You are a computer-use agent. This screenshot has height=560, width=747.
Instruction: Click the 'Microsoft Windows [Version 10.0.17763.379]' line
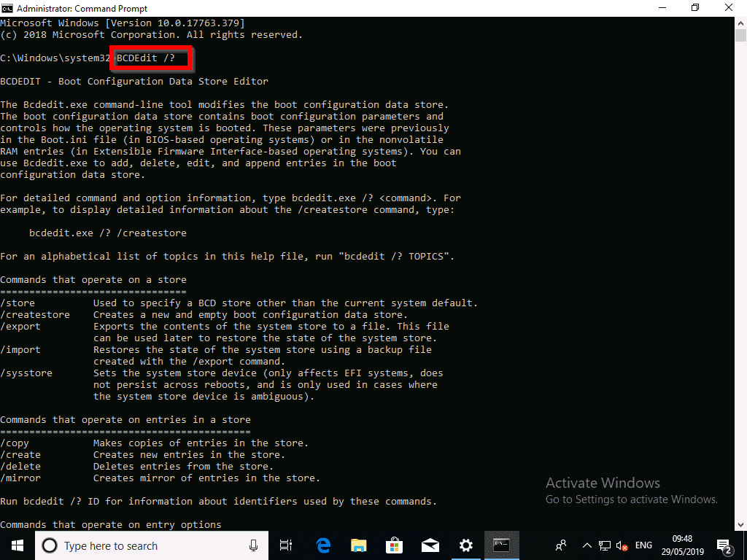tap(123, 23)
